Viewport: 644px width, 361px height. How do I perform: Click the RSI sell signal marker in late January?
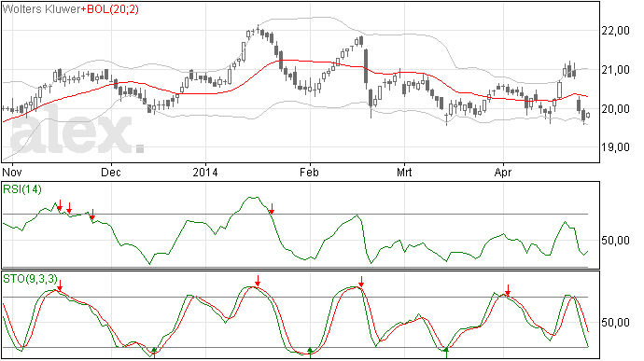272,209
